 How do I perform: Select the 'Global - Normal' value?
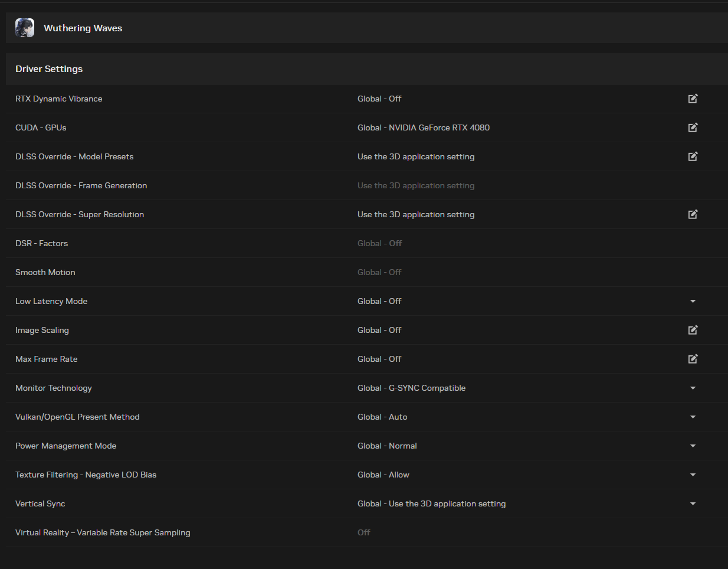pyautogui.click(x=388, y=446)
